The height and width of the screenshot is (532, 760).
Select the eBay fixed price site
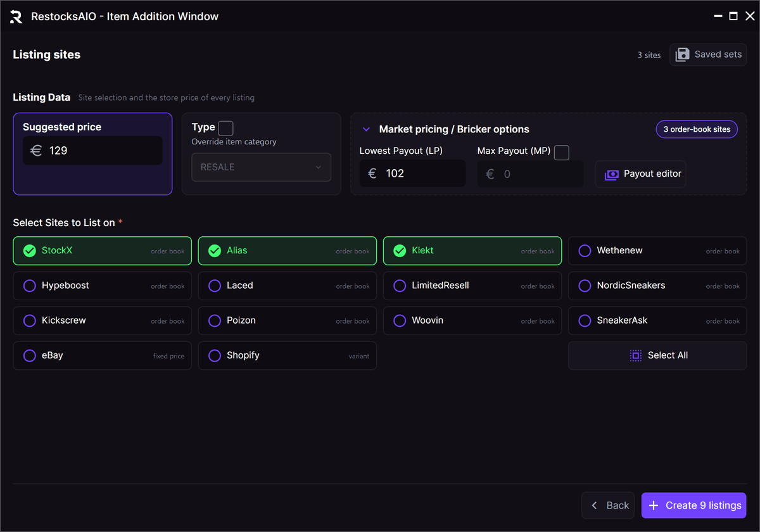[102, 356]
